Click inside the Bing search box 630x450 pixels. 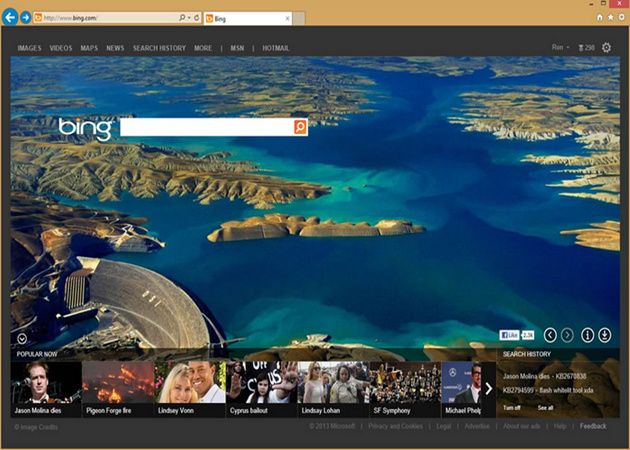(x=205, y=127)
